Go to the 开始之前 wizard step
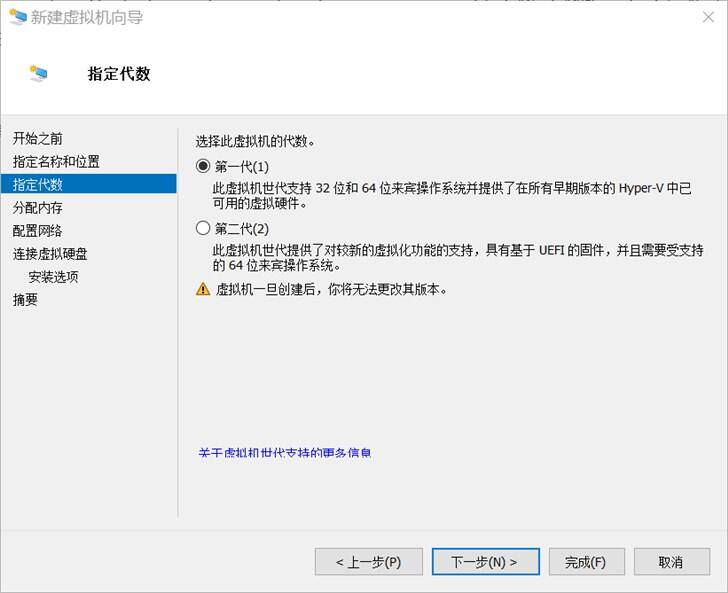The height and width of the screenshot is (593, 728). point(38,138)
